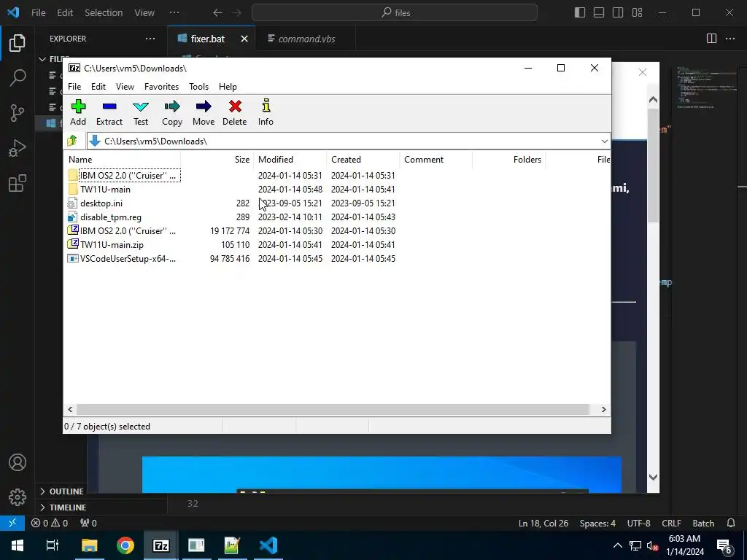Open Google Chrome from taskbar
Image resolution: width=747 pixels, height=560 pixels.
click(125, 545)
